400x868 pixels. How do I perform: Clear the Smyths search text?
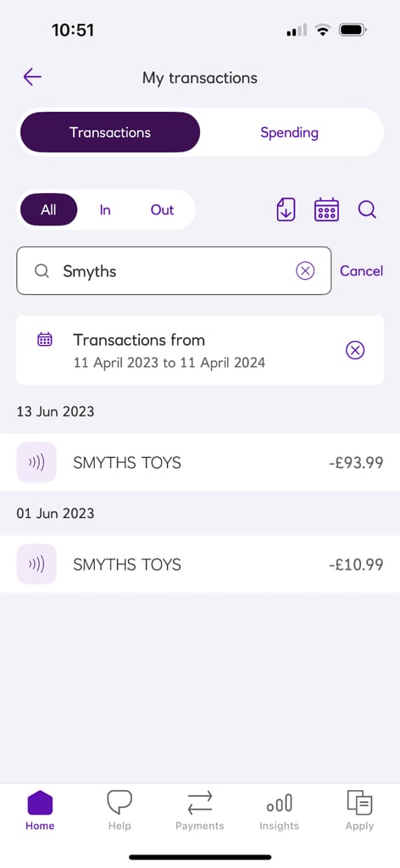pyautogui.click(x=305, y=270)
